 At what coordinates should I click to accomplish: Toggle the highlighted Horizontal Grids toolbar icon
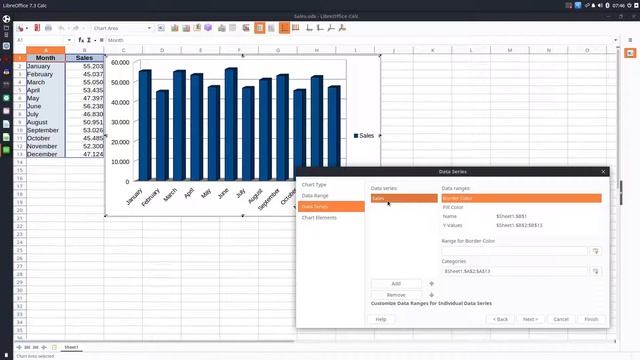(284, 28)
